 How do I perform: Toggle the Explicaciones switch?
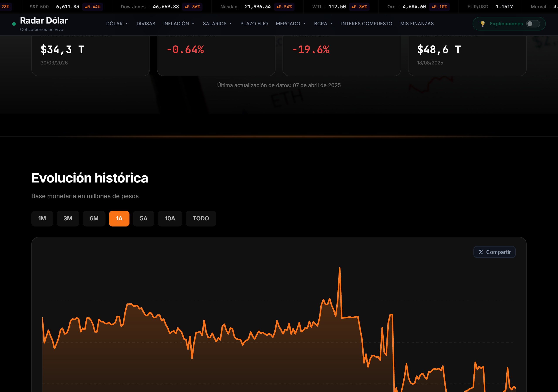(x=533, y=24)
